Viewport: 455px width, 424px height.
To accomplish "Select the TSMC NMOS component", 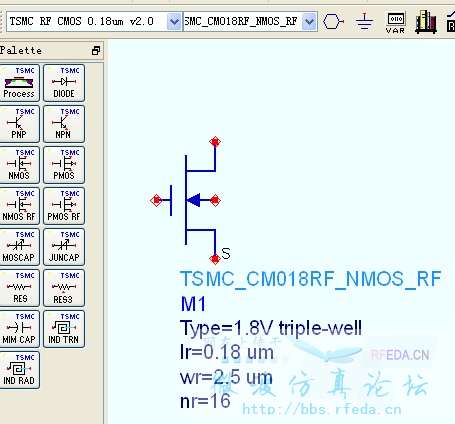I will coord(19,165).
